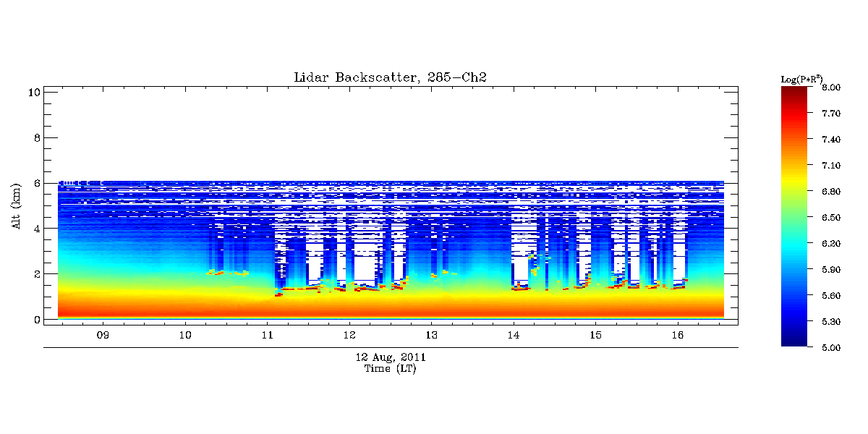Click the time tick label "10"
868x434 pixels.
click(185, 336)
